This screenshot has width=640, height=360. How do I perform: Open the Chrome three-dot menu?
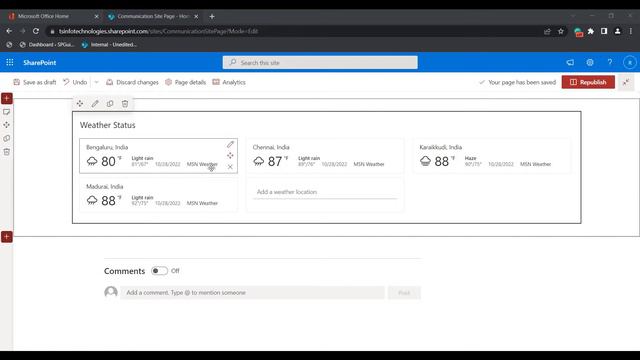[x=631, y=31]
